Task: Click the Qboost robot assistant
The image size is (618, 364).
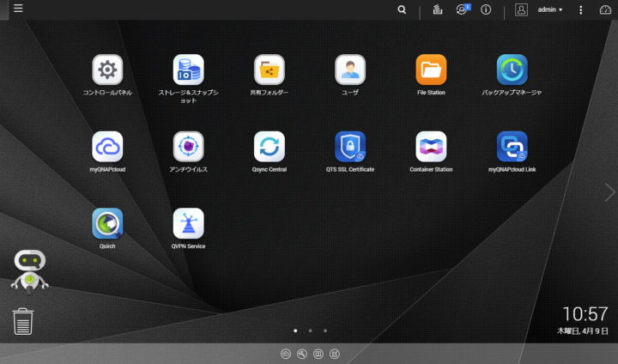Action: [x=30, y=272]
